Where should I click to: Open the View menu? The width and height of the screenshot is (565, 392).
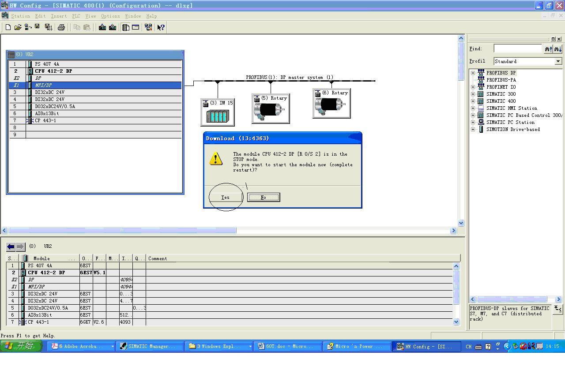(90, 16)
